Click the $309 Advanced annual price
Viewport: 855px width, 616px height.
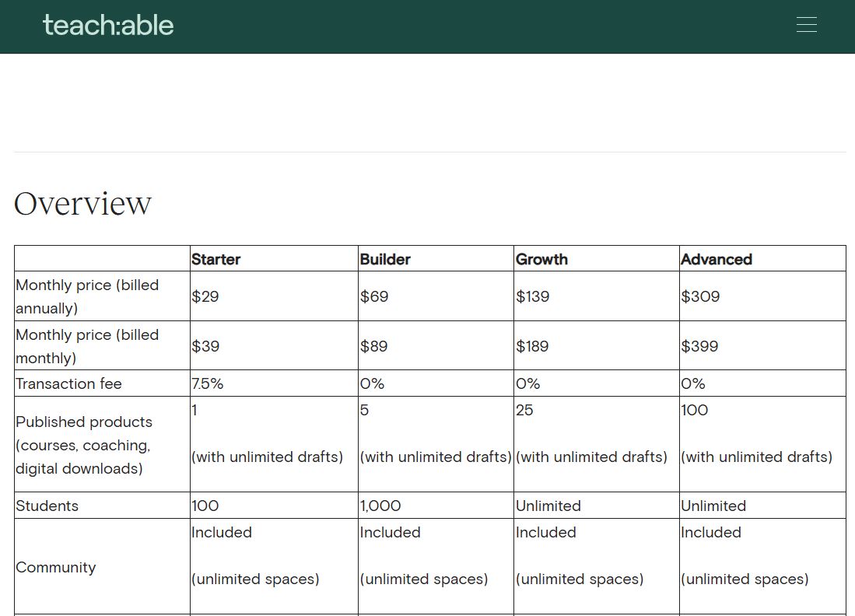[700, 296]
